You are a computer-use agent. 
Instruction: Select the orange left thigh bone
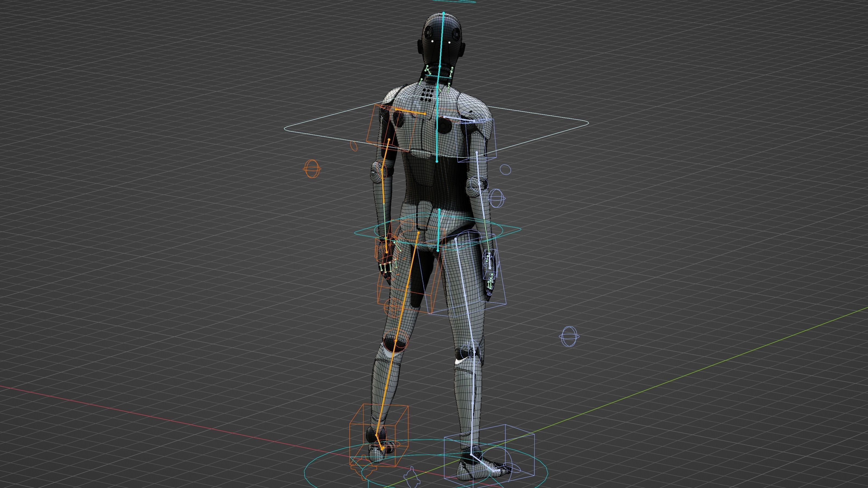click(x=407, y=287)
